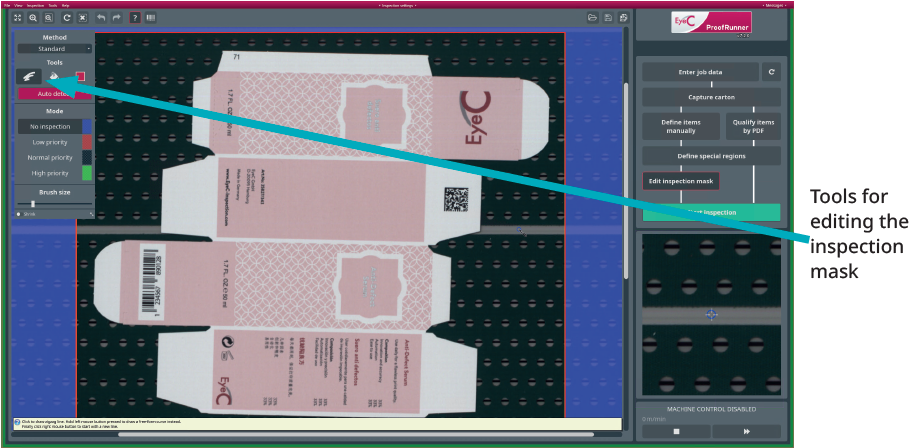Toggle the Shrink radio option
The height and width of the screenshot is (448, 915).
pos(19,214)
